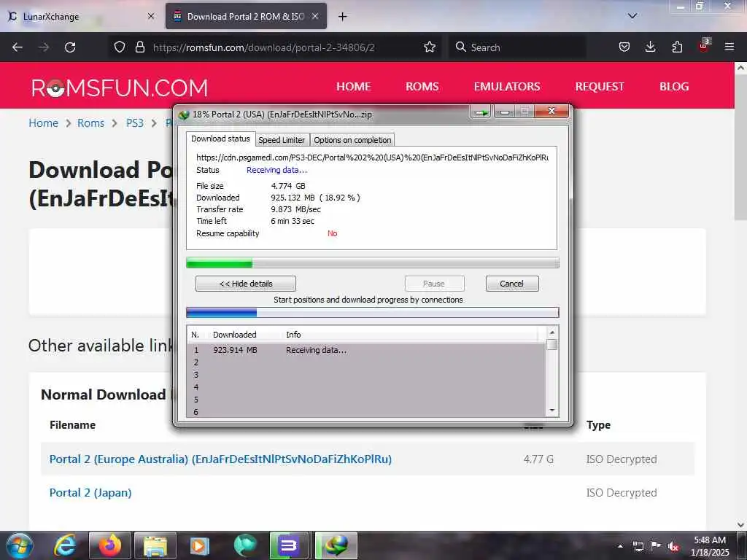Open Windows Explorer folder from taskbar
This screenshot has height=560, width=747.
[155, 545]
